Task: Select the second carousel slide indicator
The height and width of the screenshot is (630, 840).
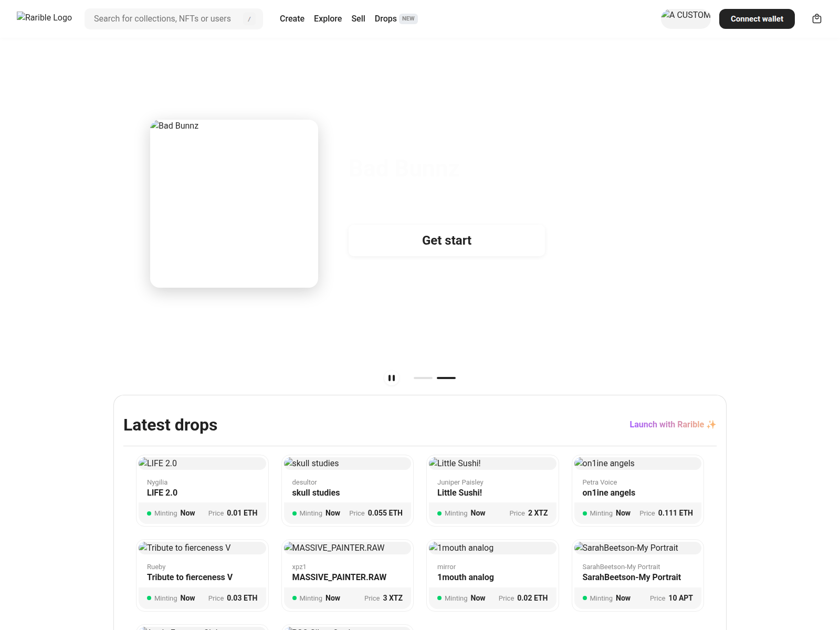Action: [x=446, y=378]
